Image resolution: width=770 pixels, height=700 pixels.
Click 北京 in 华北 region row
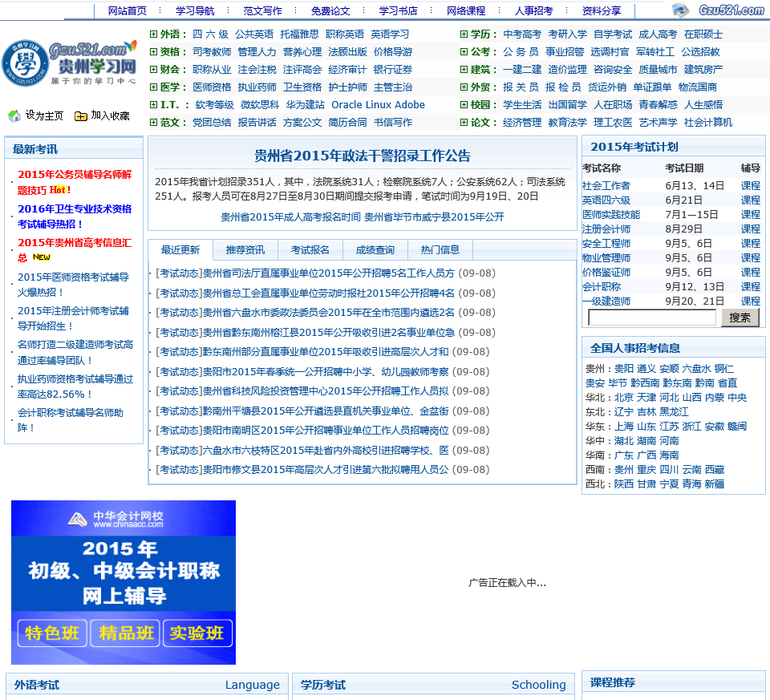[624, 398]
